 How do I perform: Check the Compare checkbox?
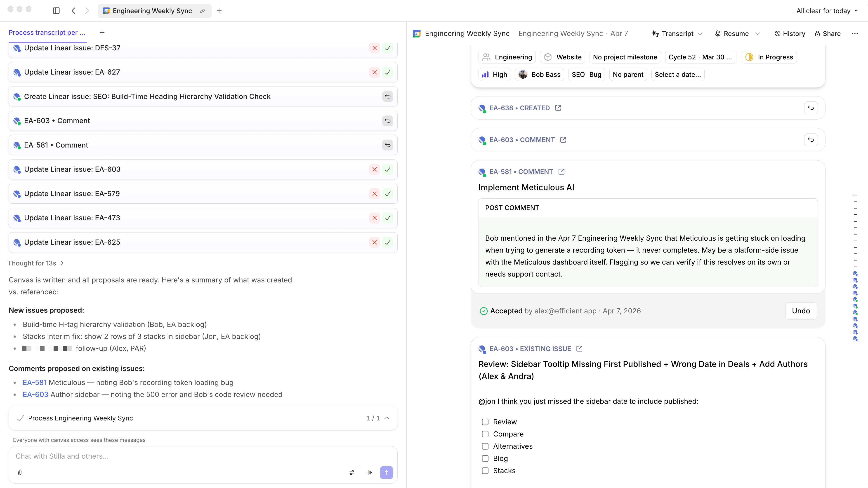[485, 434]
